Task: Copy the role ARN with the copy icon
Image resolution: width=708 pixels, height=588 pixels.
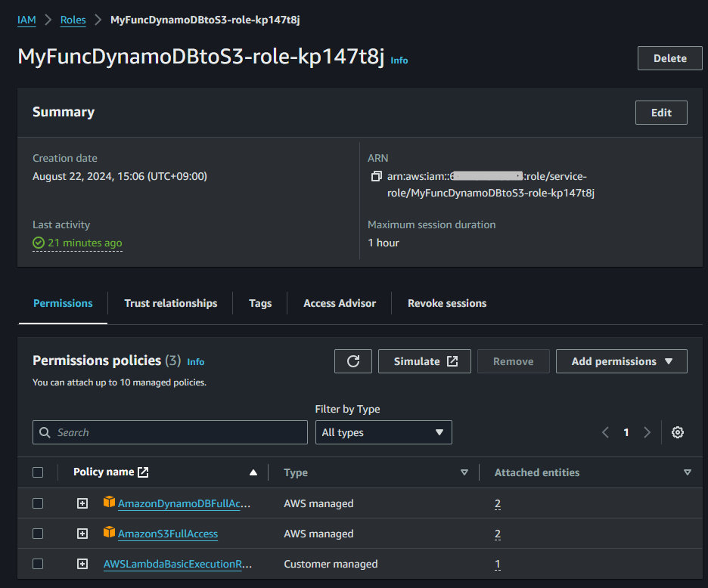Action: click(376, 176)
